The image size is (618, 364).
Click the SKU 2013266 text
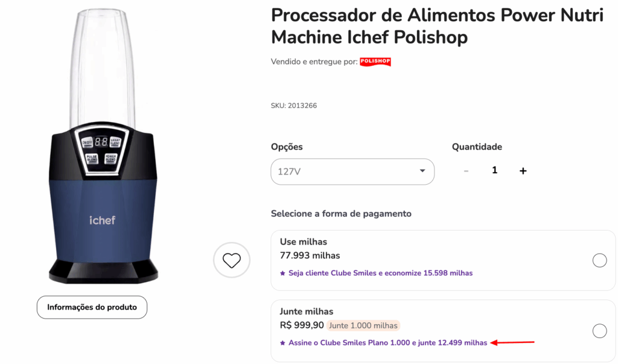pos(294,106)
